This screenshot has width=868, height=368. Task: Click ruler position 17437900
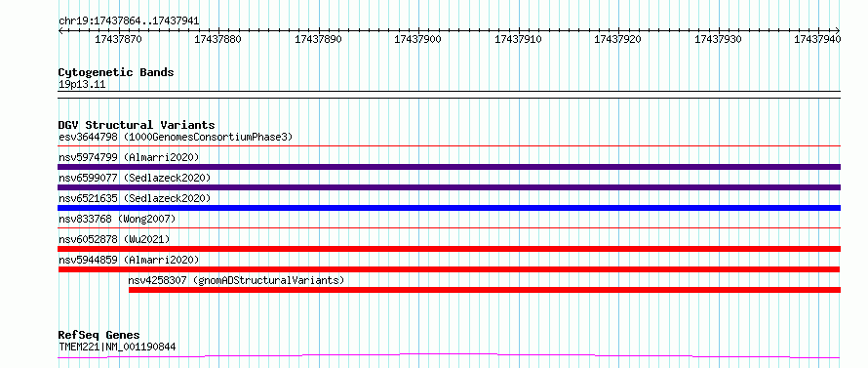point(418,39)
